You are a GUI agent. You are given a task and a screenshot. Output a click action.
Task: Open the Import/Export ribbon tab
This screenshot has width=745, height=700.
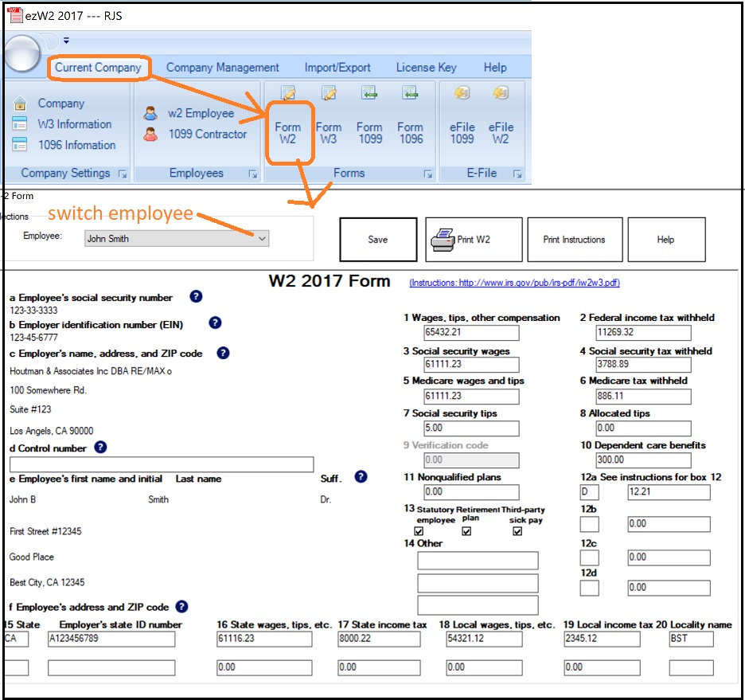coord(337,68)
